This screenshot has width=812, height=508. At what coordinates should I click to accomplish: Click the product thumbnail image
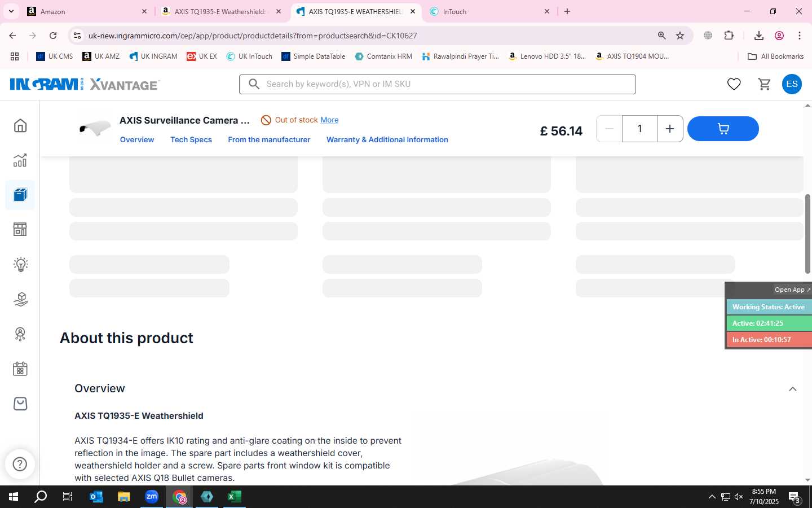(95, 129)
